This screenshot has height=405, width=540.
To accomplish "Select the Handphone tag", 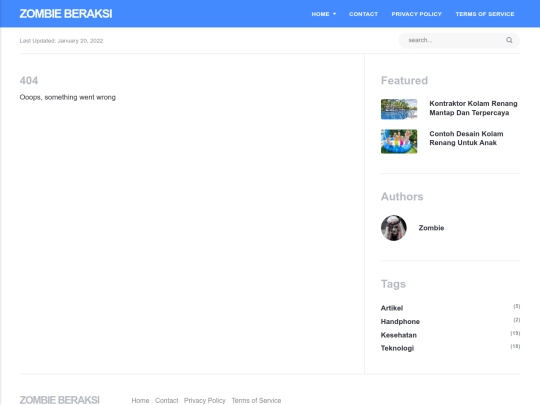I will [400, 321].
